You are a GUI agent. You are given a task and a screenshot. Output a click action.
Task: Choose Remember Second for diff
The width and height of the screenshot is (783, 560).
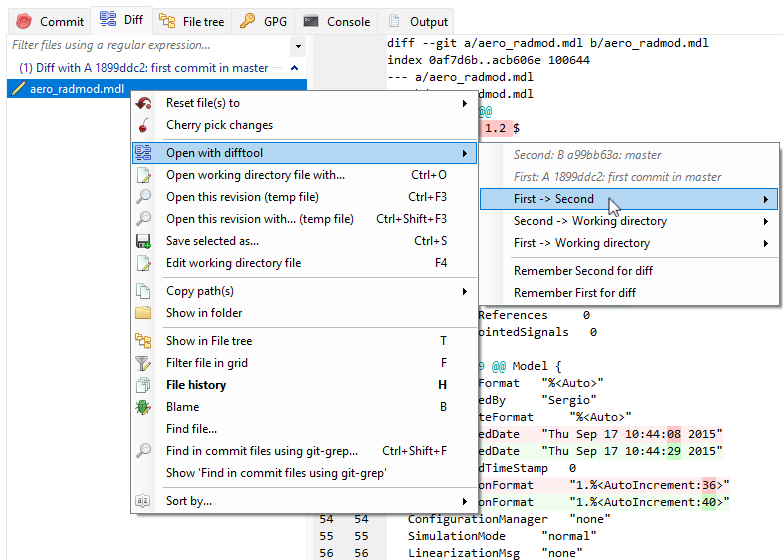click(629, 271)
